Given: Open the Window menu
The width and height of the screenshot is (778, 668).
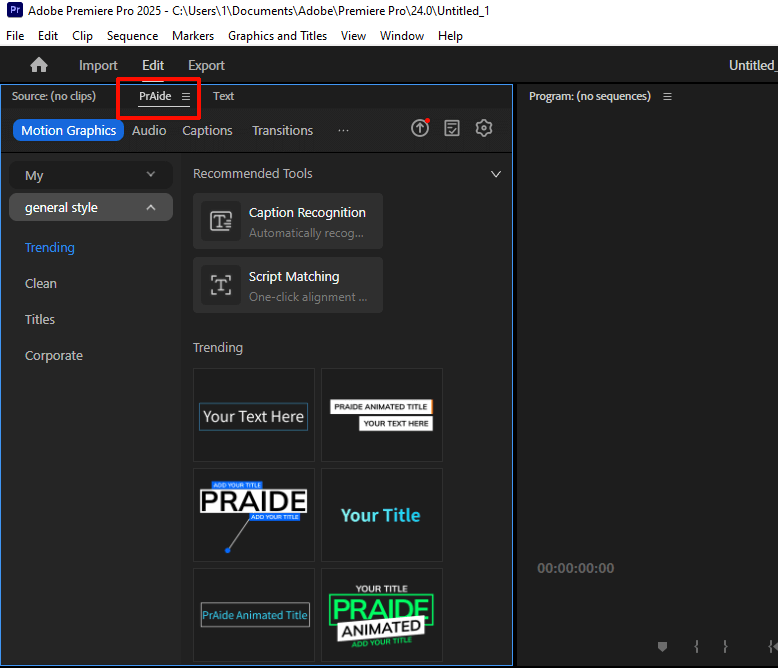Looking at the screenshot, I should pyautogui.click(x=402, y=36).
